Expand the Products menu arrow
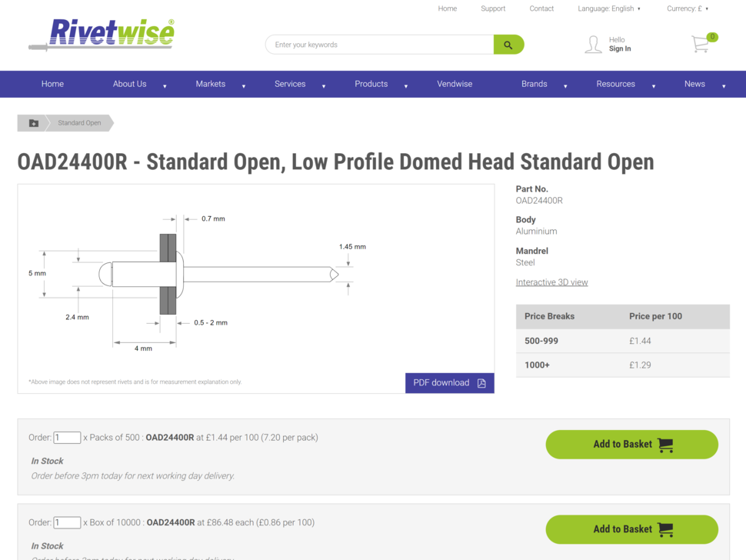This screenshot has height=560, width=746. (406, 85)
